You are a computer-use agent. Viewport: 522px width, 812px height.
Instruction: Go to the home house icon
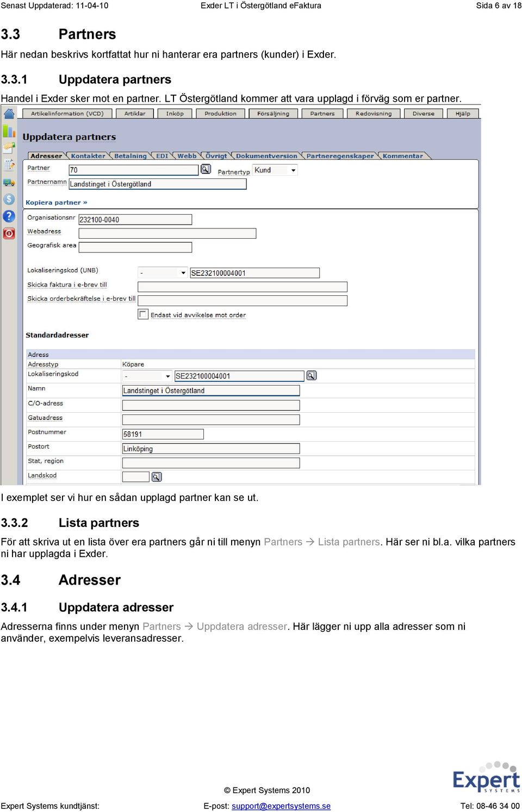coord(9,114)
